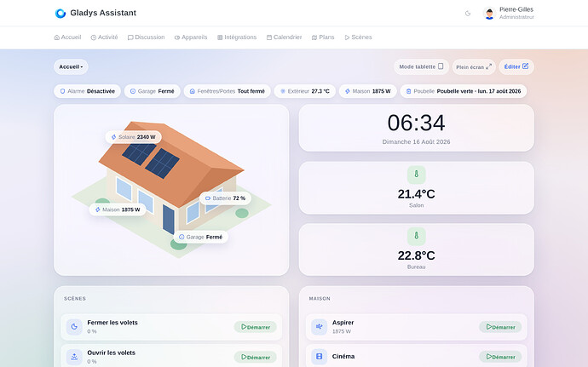Image resolution: width=588 pixels, height=367 pixels.
Task: Click the 06:34 clock display
Action: click(416, 123)
